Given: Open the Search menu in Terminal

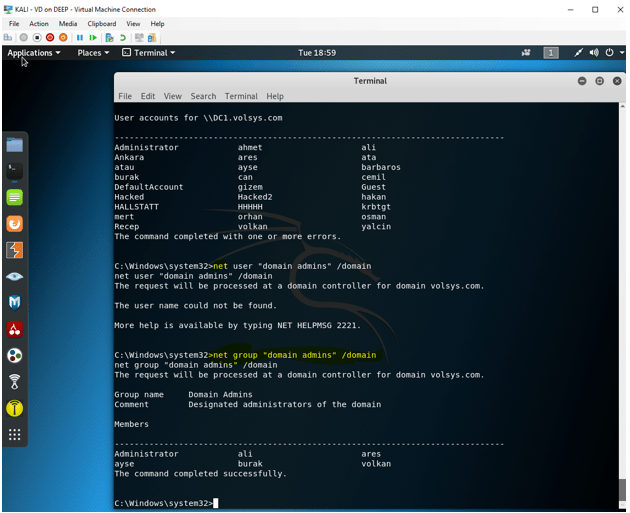Looking at the screenshot, I should coord(203,96).
